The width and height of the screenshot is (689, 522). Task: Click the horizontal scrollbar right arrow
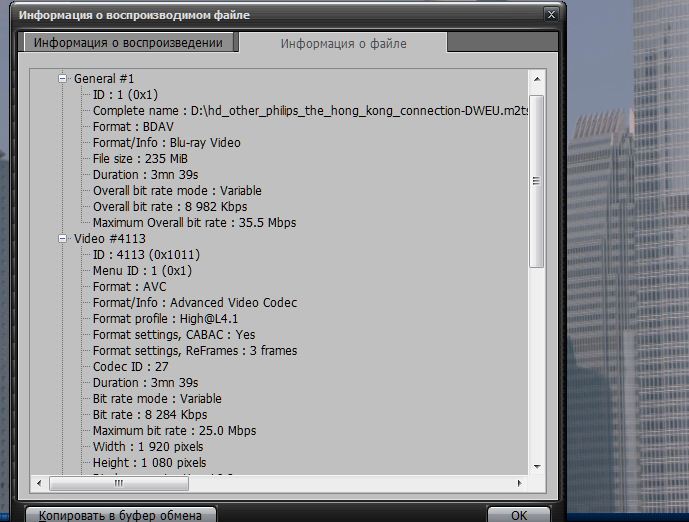click(x=520, y=482)
